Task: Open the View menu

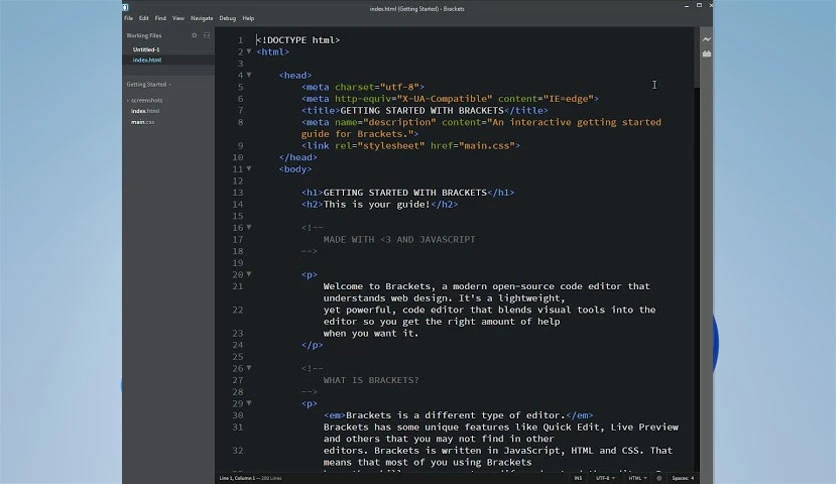Action: pos(178,18)
